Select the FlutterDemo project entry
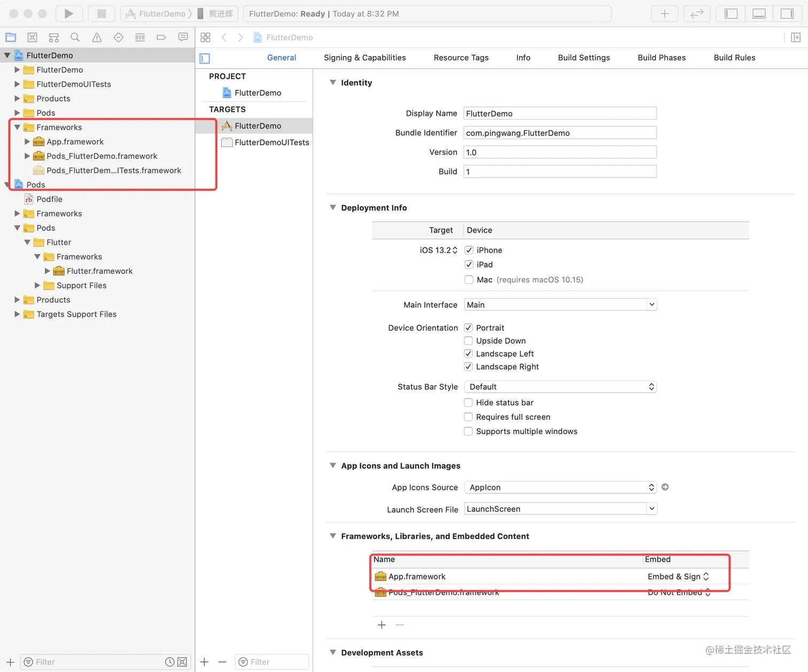This screenshot has width=808, height=672. [252, 92]
